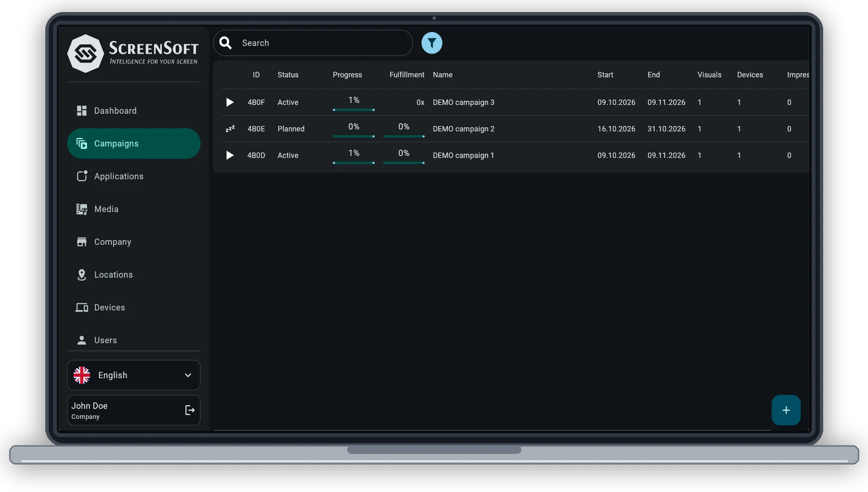Sort by the Name column header
The width and height of the screenshot is (868, 492).
point(443,75)
